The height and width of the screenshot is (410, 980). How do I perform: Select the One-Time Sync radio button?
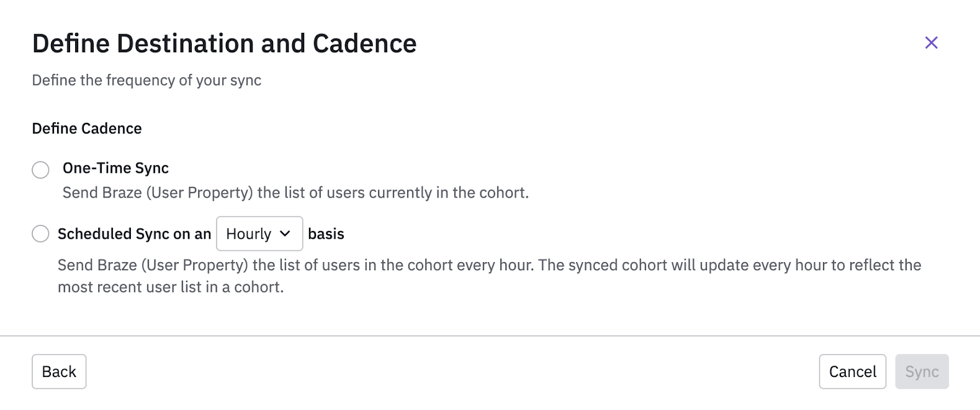coord(40,170)
